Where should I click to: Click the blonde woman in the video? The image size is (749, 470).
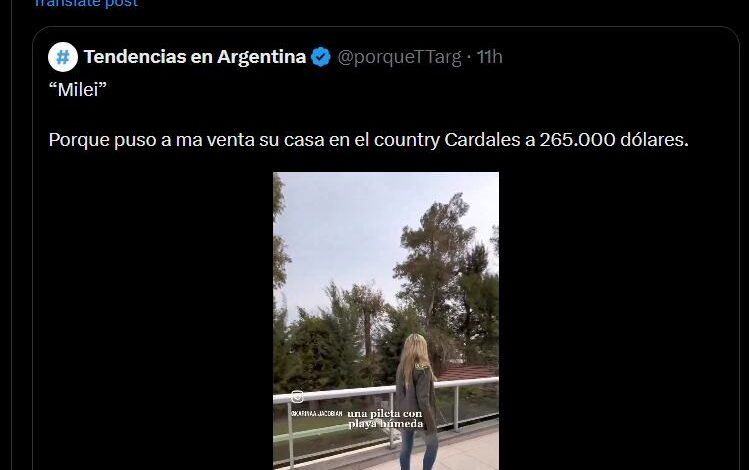(417, 401)
